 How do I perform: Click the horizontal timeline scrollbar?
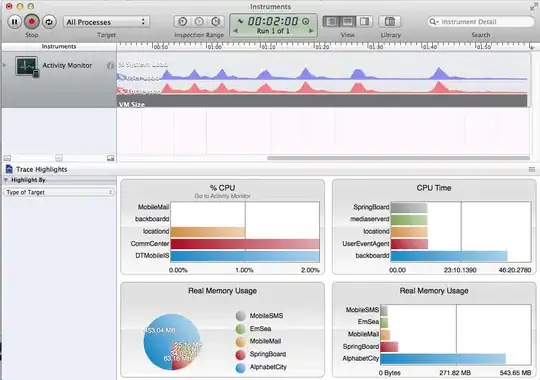click(398, 158)
